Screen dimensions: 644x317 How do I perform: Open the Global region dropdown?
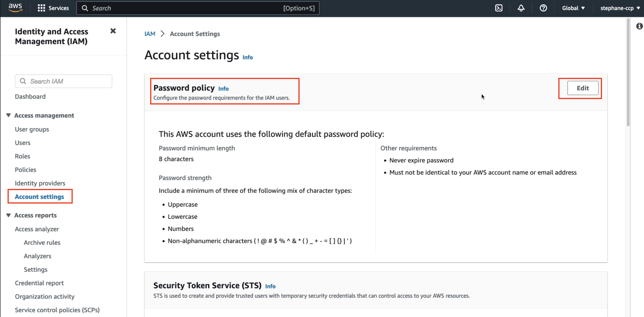point(573,8)
